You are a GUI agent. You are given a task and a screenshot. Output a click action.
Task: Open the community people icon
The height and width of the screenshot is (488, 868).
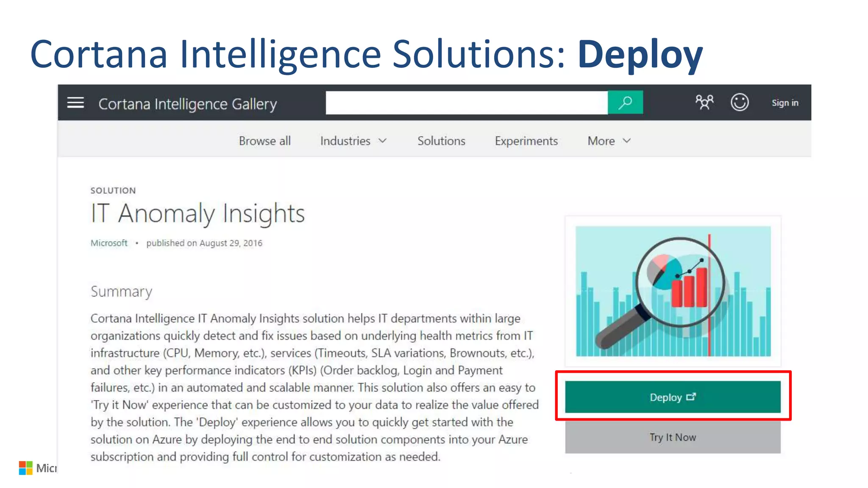pyautogui.click(x=704, y=102)
